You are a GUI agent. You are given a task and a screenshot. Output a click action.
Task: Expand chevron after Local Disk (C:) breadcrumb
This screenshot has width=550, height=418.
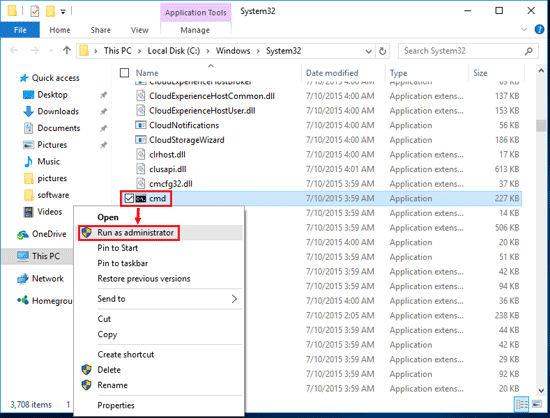[208, 51]
